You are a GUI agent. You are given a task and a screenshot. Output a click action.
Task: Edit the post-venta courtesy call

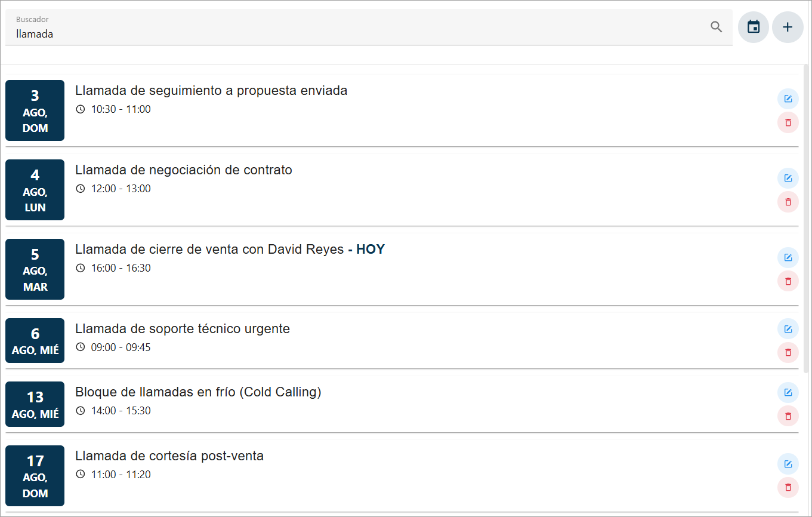(x=788, y=464)
